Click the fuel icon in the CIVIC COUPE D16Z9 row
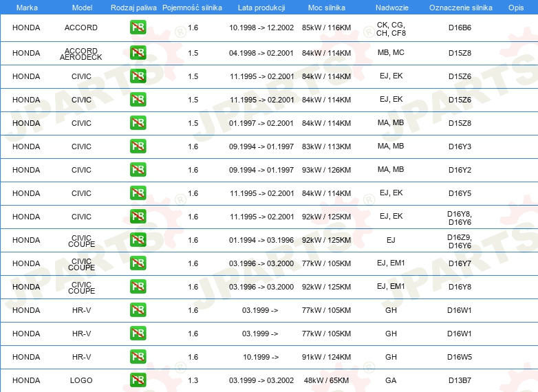 [x=138, y=240]
